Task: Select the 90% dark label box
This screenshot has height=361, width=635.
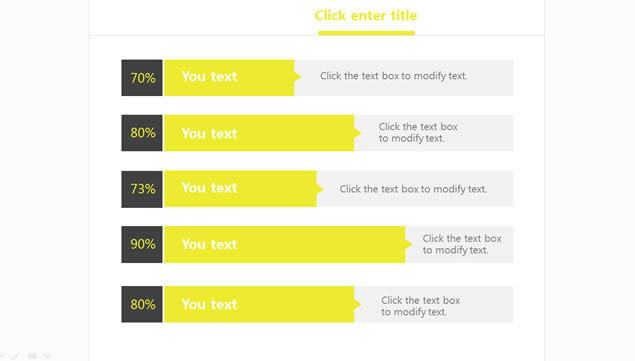Action: (142, 244)
